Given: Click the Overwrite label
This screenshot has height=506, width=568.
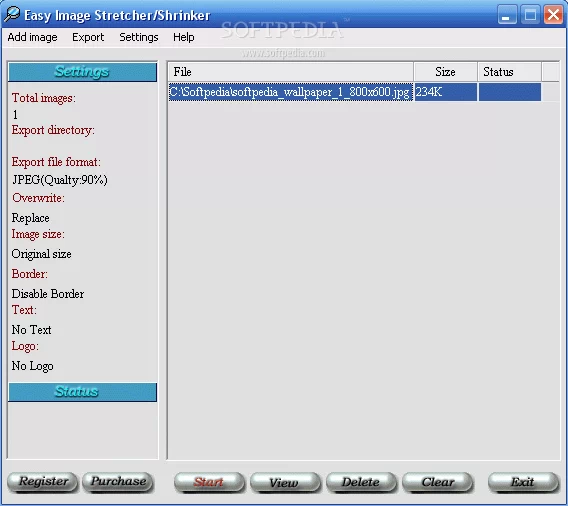Looking at the screenshot, I should (x=38, y=198).
